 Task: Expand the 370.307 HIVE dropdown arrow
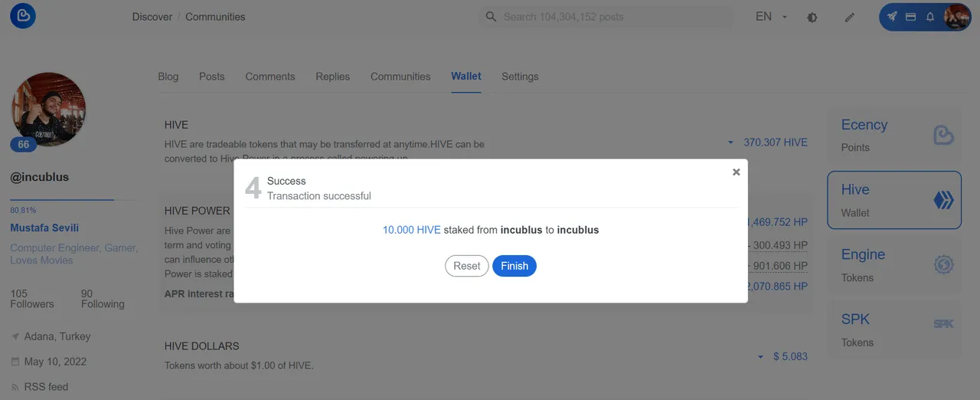coord(731,143)
